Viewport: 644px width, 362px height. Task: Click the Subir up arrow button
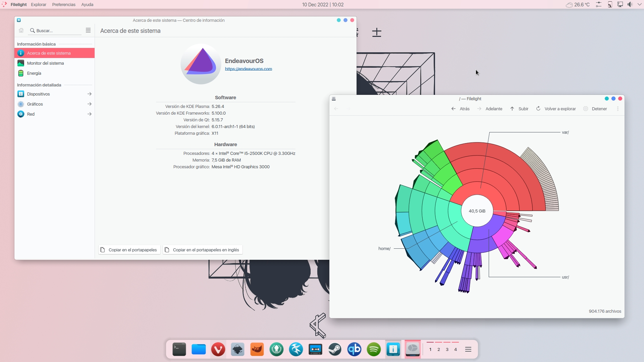click(x=512, y=109)
